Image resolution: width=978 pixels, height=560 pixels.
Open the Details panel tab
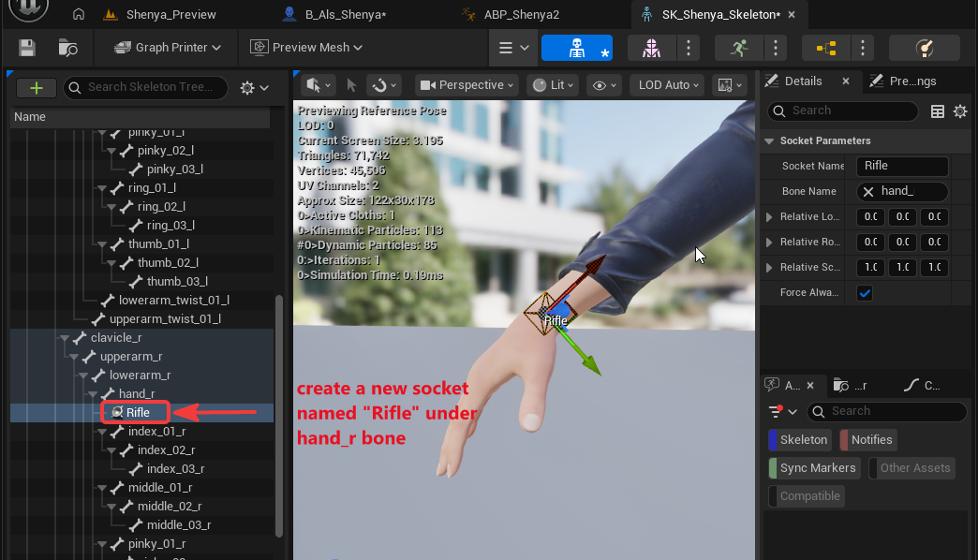pyautogui.click(x=802, y=81)
